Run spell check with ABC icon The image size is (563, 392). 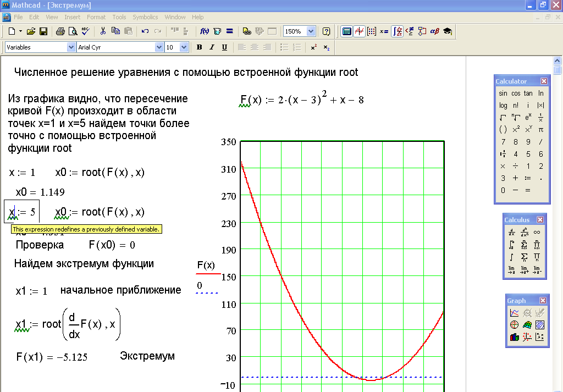85,31
